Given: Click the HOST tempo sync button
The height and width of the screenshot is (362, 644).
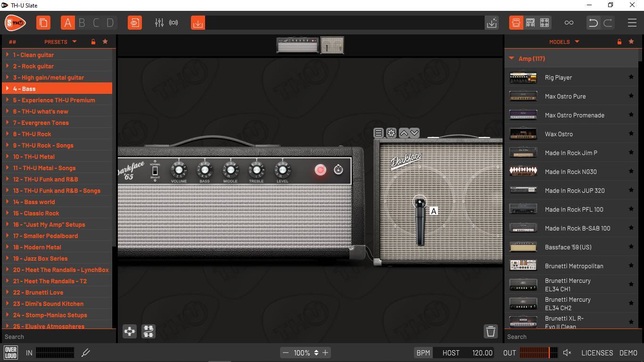Looking at the screenshot, I should [451, 353].
